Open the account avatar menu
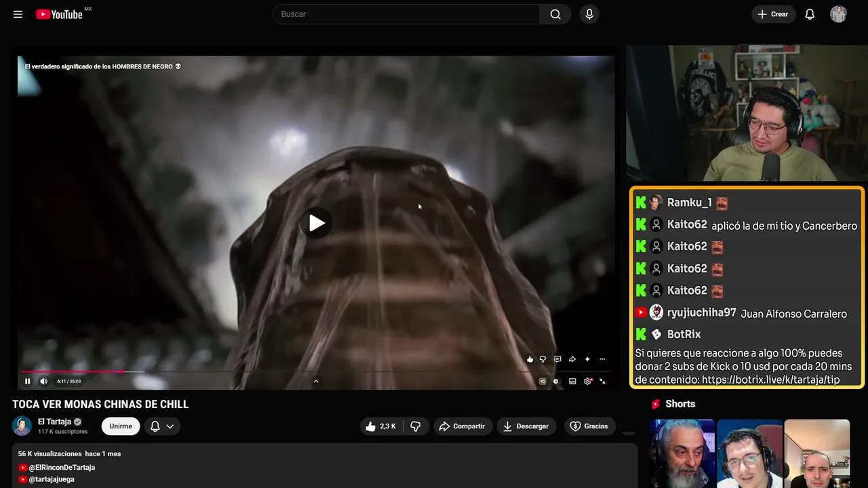The width and height of the screenshot is (868, 488). [838, 14]
